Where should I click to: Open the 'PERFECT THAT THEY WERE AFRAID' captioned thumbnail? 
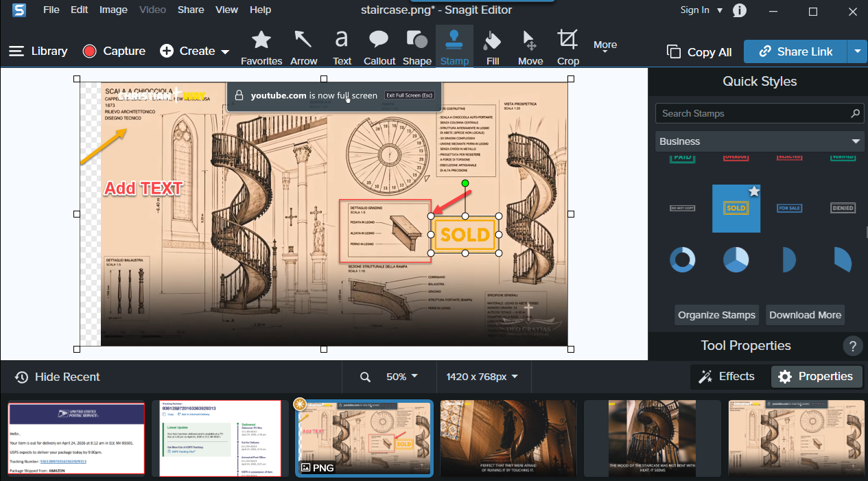click(x=508, y=438)
